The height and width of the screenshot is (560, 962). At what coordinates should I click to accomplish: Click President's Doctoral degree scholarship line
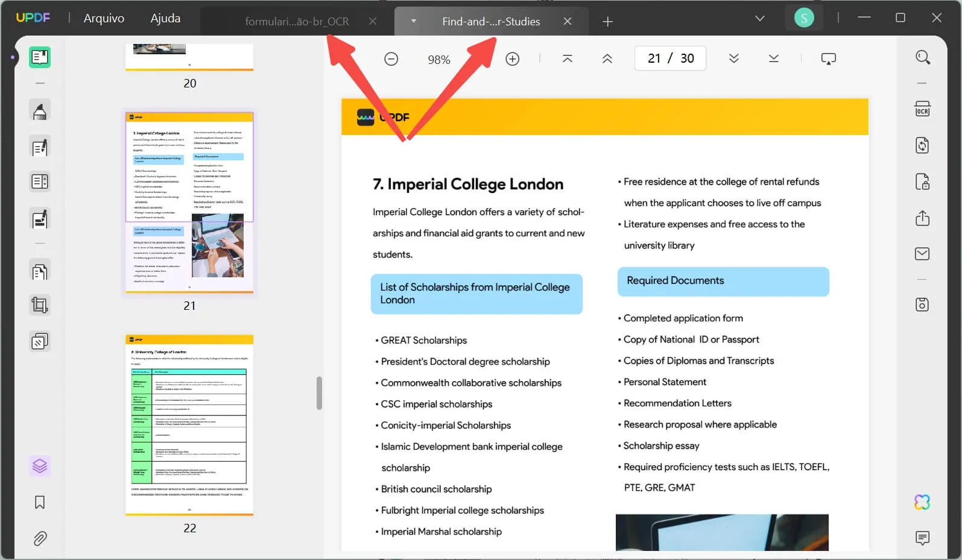[x=463, y=361]
